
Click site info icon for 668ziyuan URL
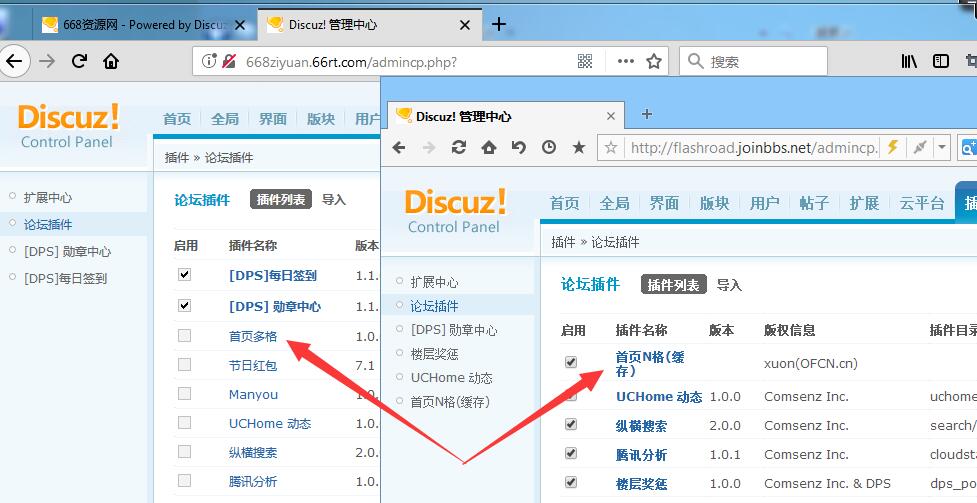click(209, 61)
